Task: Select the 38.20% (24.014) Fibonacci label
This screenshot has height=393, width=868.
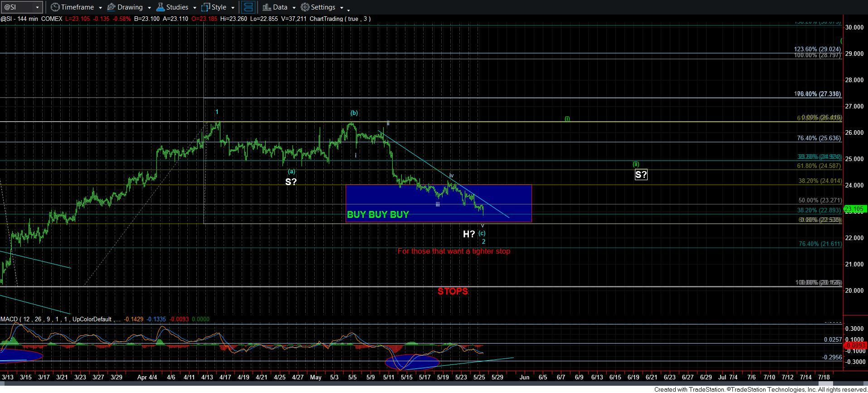Action: tap(820, 181)
